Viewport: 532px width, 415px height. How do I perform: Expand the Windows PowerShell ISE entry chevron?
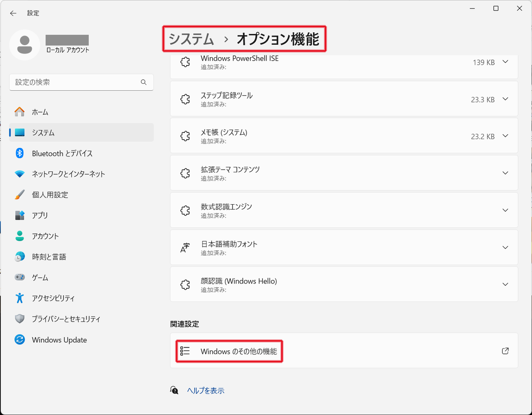(505, 62)
